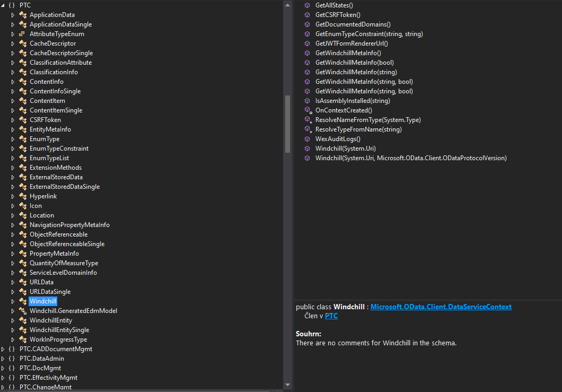Screen dimensions: 562x392
Task: Click the method icon beside GetAllStates()
Action: coord(306,5)
